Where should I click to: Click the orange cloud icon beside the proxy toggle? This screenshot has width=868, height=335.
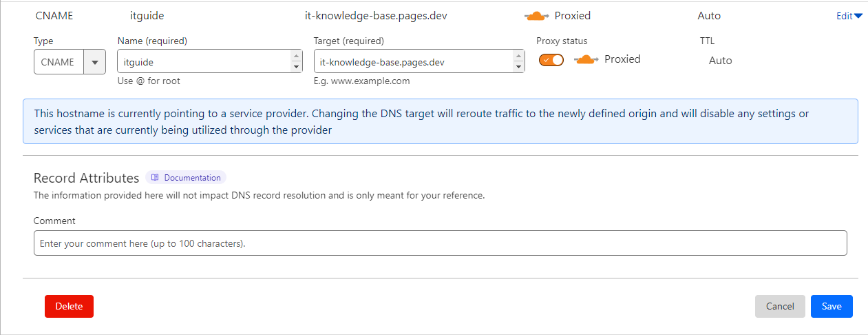586,60
